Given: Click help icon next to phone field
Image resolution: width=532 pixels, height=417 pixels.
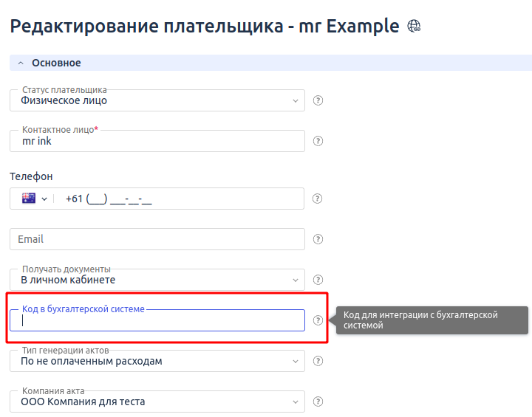Looking at the screenshot, I should tap(318, 199).
